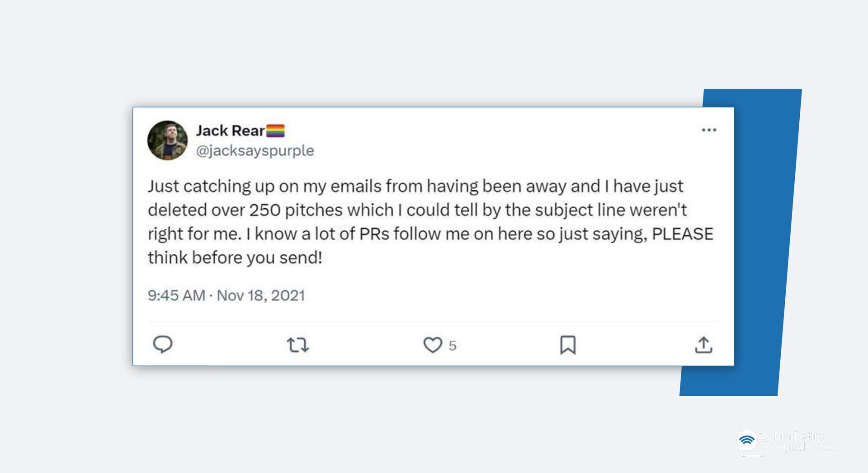Visit the @jacksayspurple handle link
This screenshot has width=868, height=473.
[255, 150]
